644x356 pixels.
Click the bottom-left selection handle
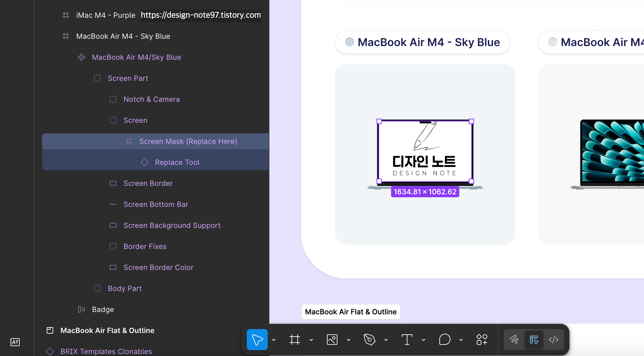click(x=379, y=181)
